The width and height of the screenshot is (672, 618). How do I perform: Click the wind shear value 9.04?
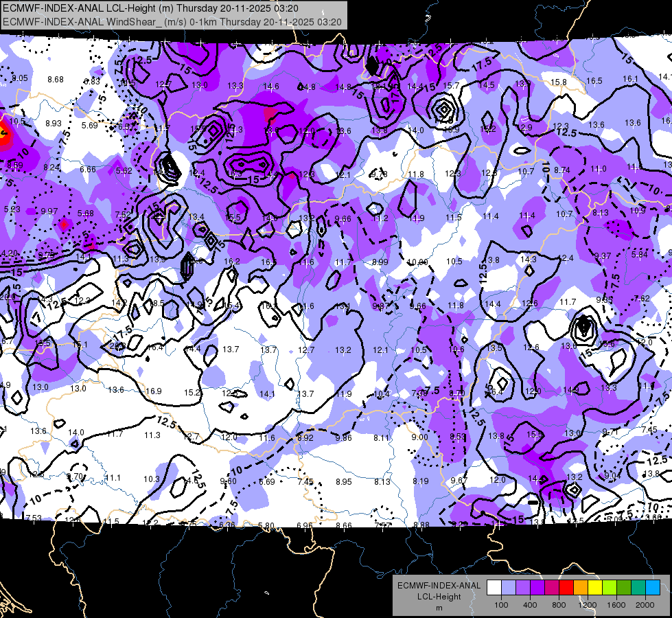[612, 476]
